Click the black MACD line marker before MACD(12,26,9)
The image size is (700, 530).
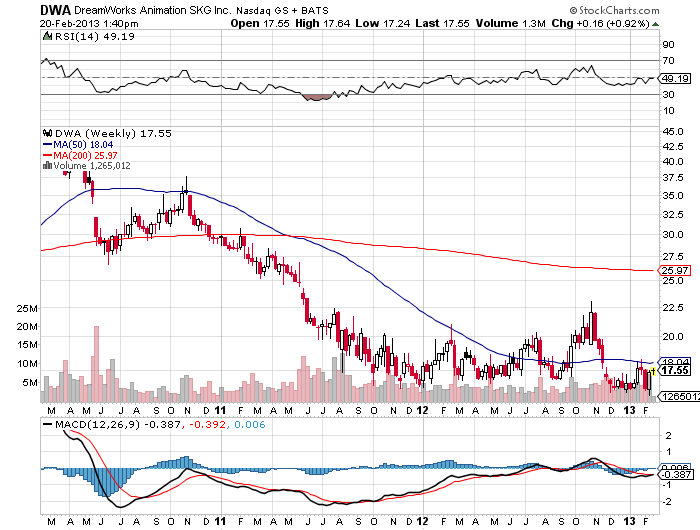click(47, 425)
